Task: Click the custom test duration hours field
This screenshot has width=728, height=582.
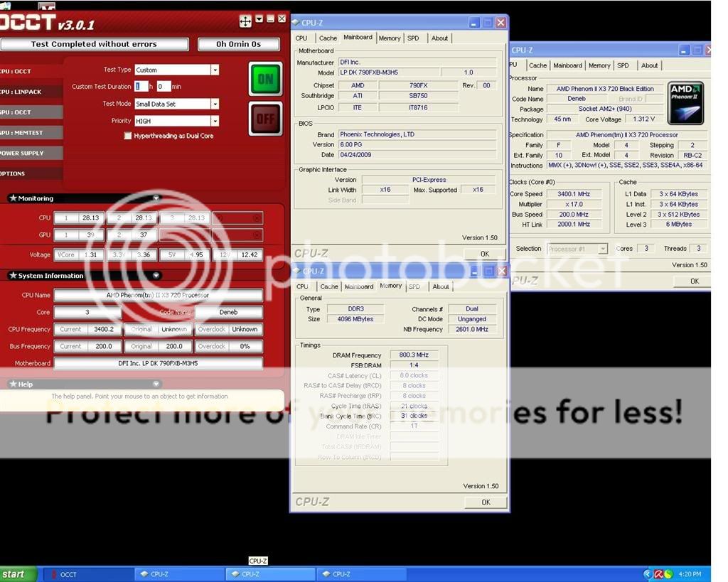Action: (141, 86)
